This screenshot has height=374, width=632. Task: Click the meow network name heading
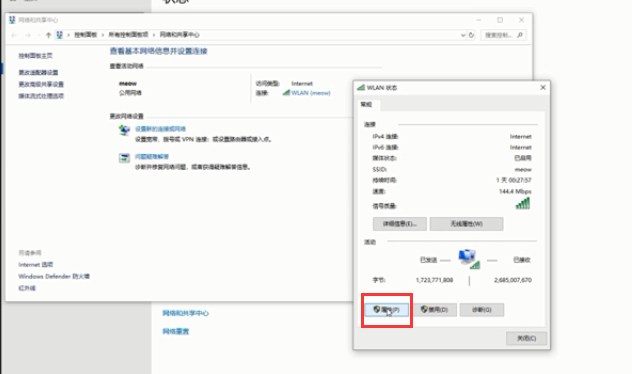(x=128, y=83)
